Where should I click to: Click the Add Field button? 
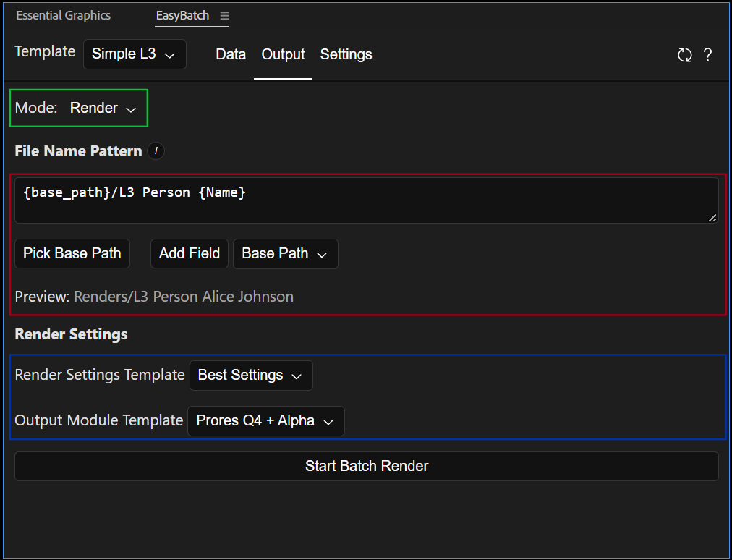[190, 254]
